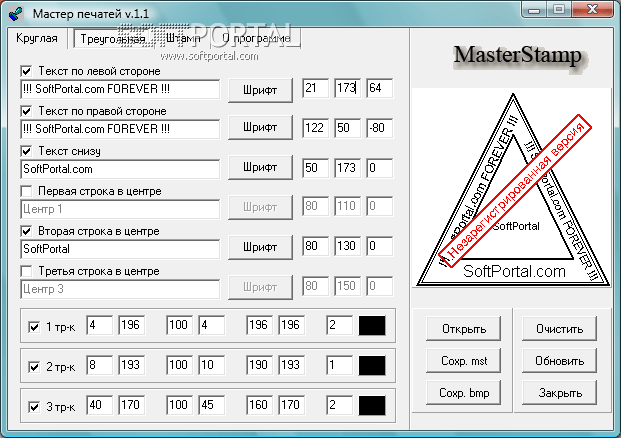Click the Мастер печатей app icon in title bar
The height and width of the screenshot is (438, 621).
pos(15,14)
